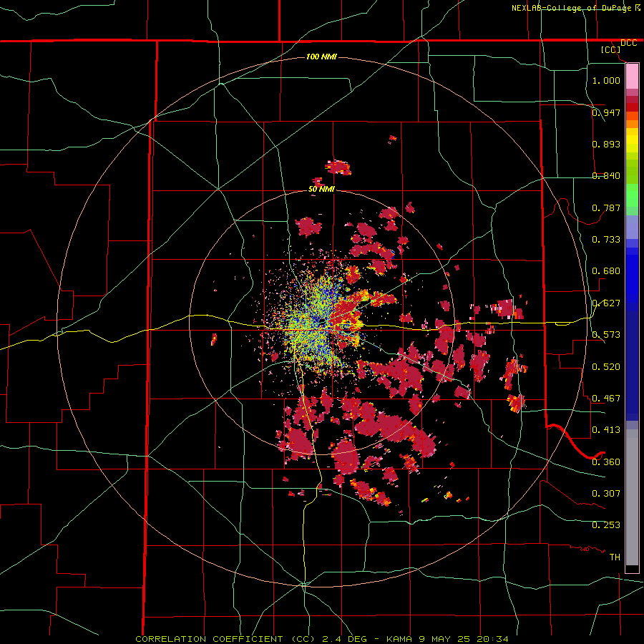Click the DCC product label
Image resolution: width=644 pixels, height=644 pixels.
tap(628, 43)
